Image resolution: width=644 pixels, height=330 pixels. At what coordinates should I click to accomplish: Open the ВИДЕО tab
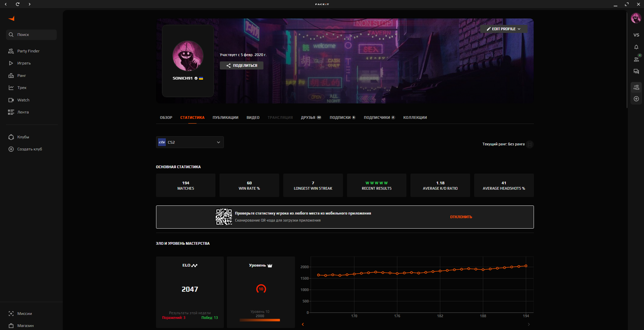(x=253, y=117)
